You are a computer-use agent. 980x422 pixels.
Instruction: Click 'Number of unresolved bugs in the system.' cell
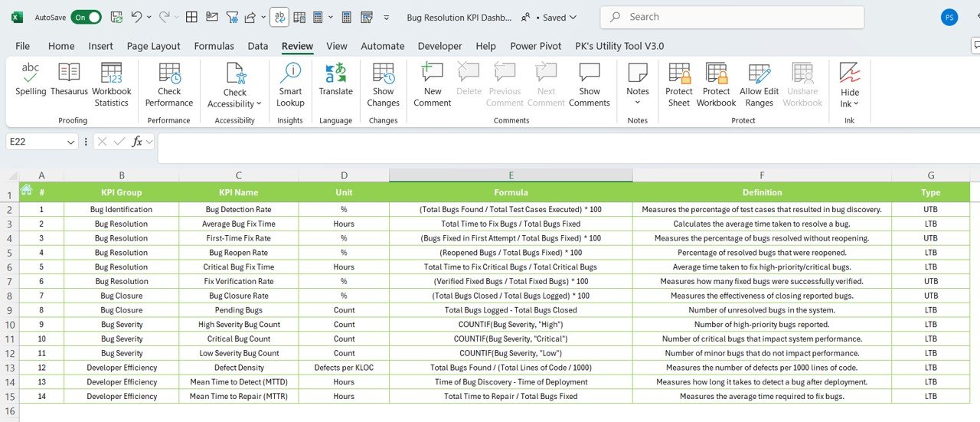coord(762,310)
